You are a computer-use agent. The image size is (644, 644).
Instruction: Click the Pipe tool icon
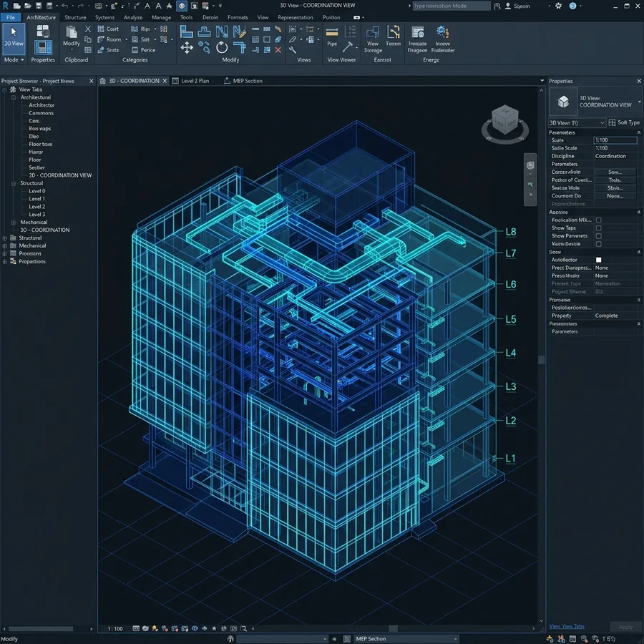pos(332,32)
